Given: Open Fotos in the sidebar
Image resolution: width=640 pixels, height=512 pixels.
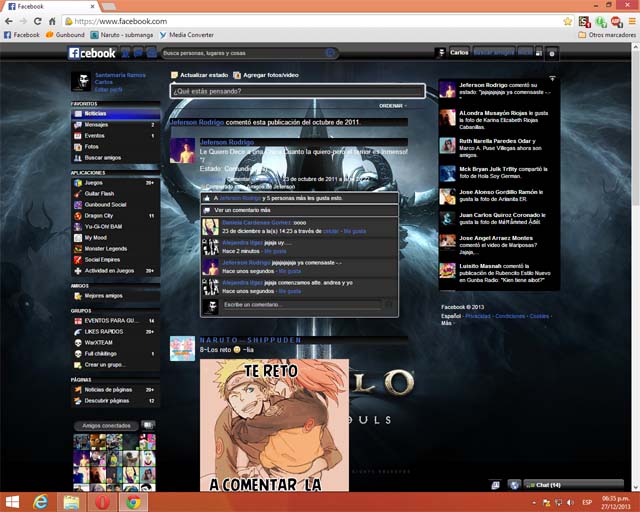Looking at the screenshot, I should [115, 147].
